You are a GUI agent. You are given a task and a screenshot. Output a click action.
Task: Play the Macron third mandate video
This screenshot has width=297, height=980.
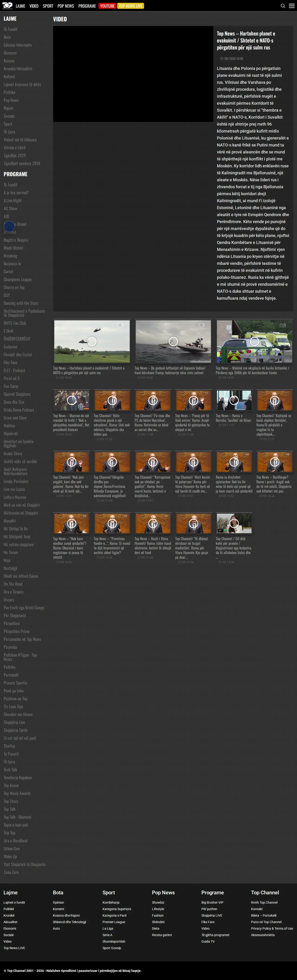click(71, 400)
